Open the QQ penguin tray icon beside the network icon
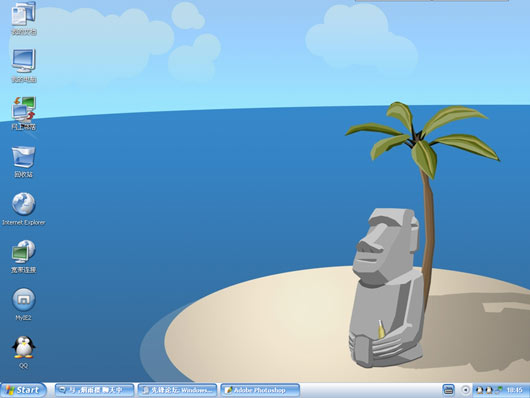This screenshot has height=398, width=530. [x=489, y=390]
